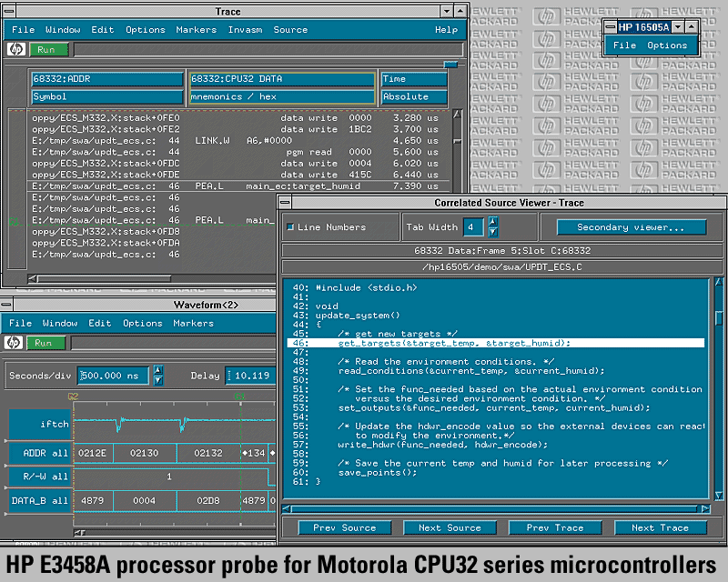Image resolution: width=728 pixels, height=582 pixels.
Task: Click the Symbol base selector in Trace
Action: 107,96
